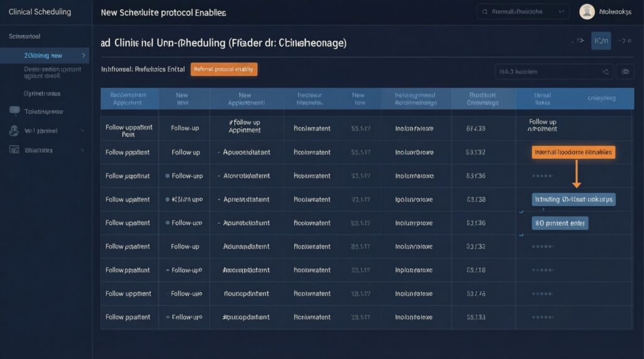Click the blue tag below the orange arrow
Screen dimensions: 644x359
573,199
